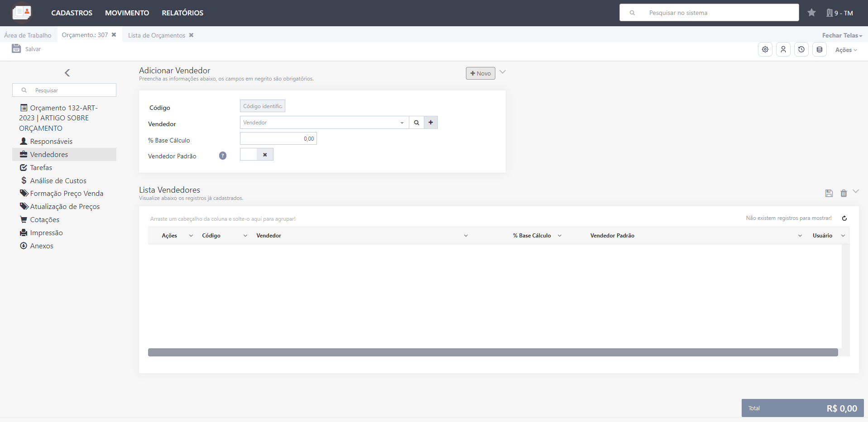This screenshot has width=868, height=422.
Task: Focus the Pesquisar no sistema field
Action: pos(709,13)
